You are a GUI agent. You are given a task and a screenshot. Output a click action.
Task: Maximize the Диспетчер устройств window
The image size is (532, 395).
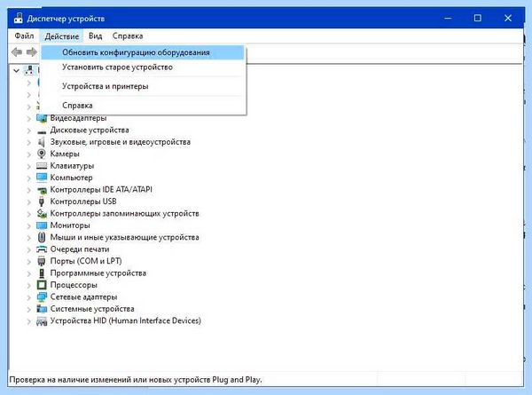[x=477, y=18]
